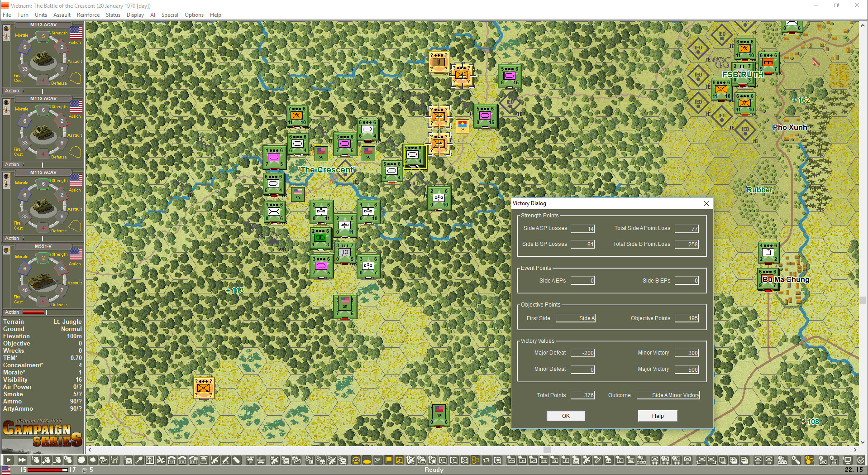This screenshot has height=475, width=868.
Task: Click the fast-forward double arrow icon
Action: [x=22, y=460]
